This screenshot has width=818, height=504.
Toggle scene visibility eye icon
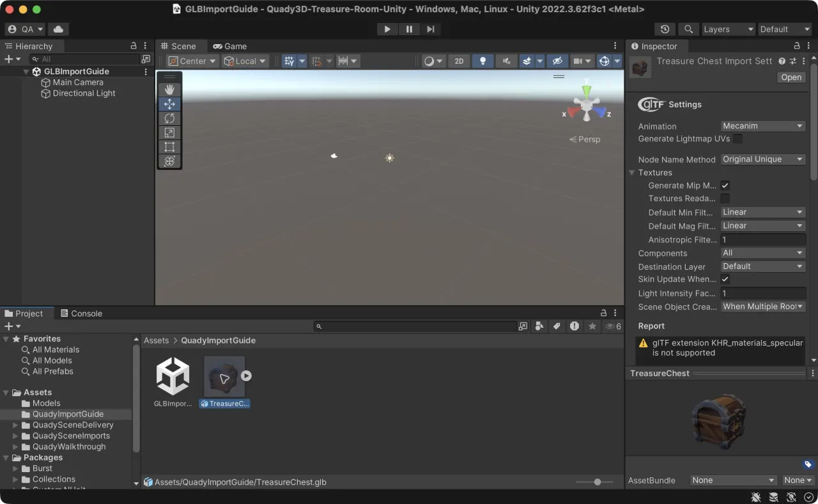(x=557, y=61)
